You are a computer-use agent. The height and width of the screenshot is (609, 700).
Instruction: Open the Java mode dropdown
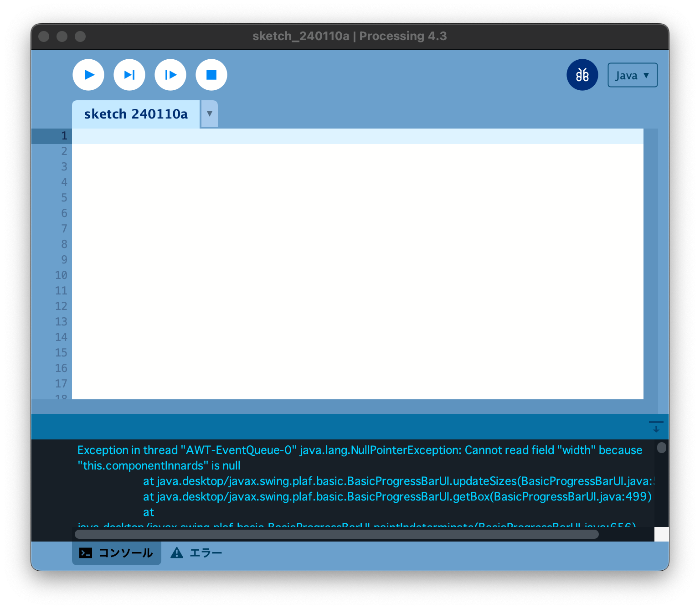tap(632, 75)
